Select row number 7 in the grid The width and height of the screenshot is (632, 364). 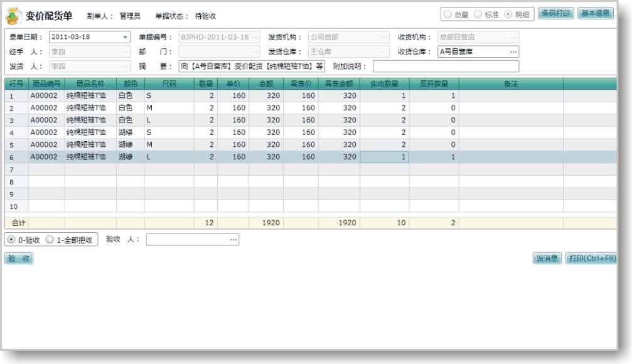point(16,169)
